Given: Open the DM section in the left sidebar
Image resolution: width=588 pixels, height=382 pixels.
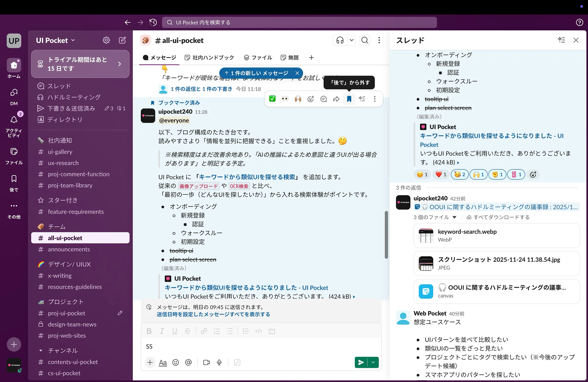Looking at the screenshot, I should (14, 96).
